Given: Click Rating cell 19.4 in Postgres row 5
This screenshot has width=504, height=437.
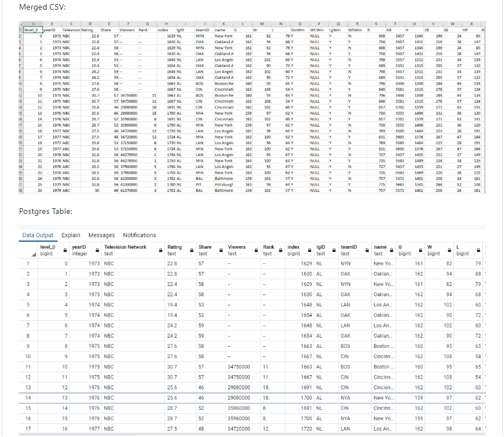Looking at the screenshot, I should pyautogui.click(x=180, y=305).
